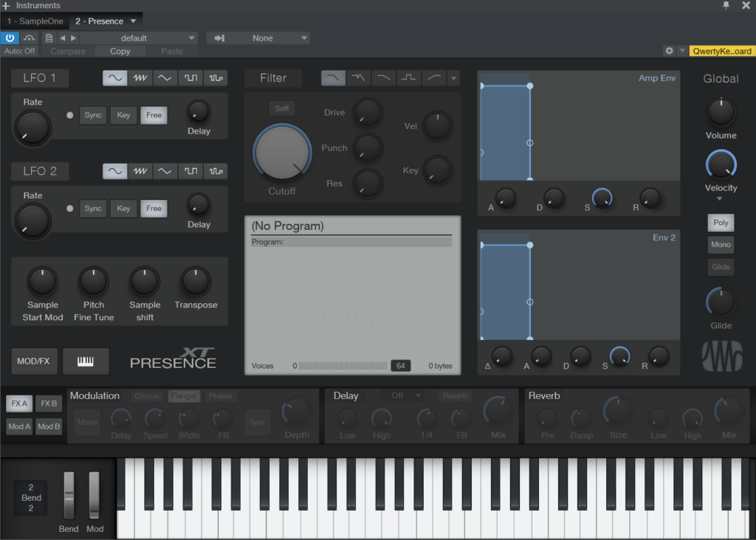Enable Sync mode for LFO 1

(93, 115)
